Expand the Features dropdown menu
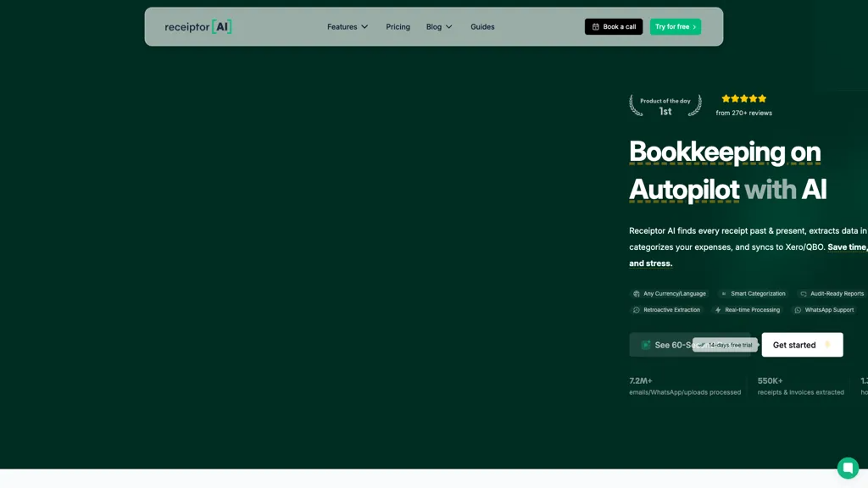This screenshot has height=488, width=868. click(347, 26)
